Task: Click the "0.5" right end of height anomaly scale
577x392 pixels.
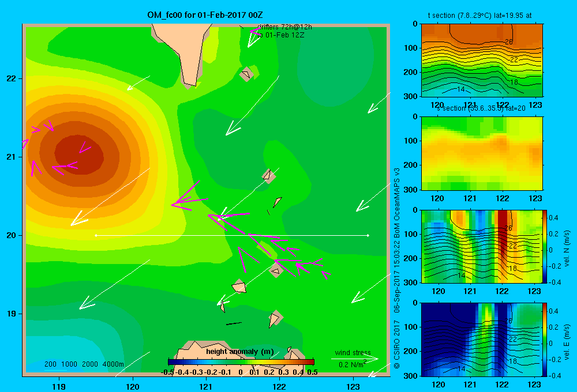Action: pos(312,372)
